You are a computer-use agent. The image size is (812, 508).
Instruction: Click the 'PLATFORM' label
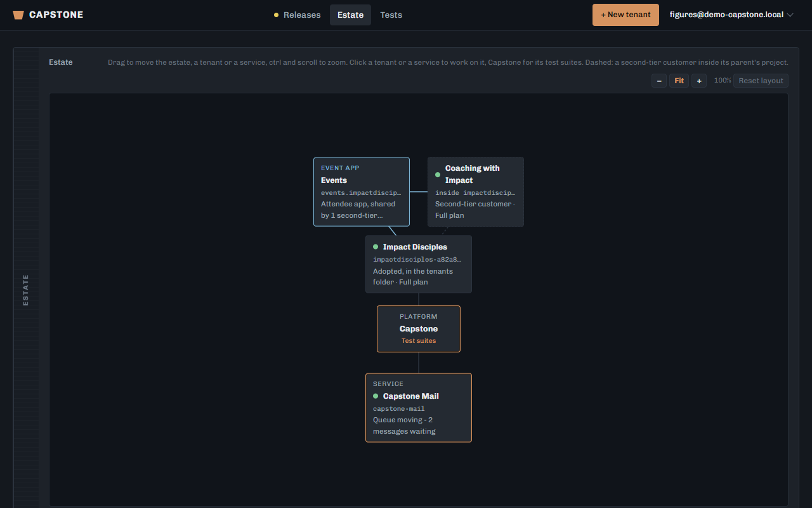point(419,317)
